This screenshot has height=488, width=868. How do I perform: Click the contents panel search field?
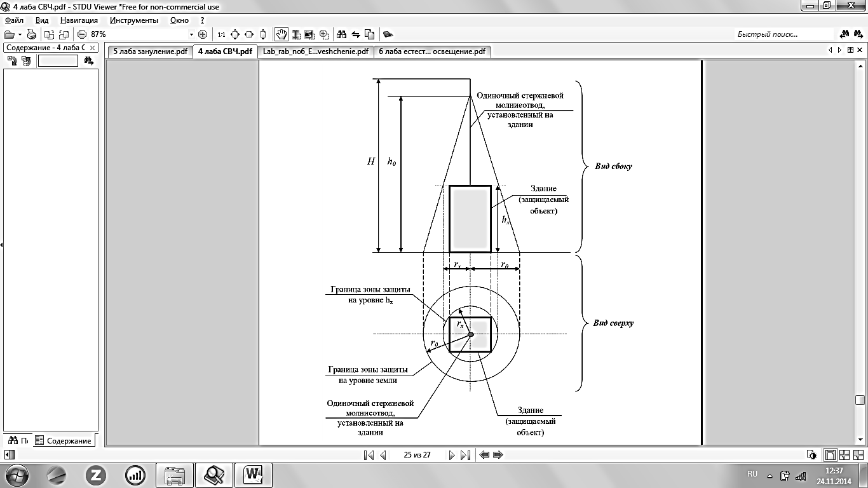58,61
